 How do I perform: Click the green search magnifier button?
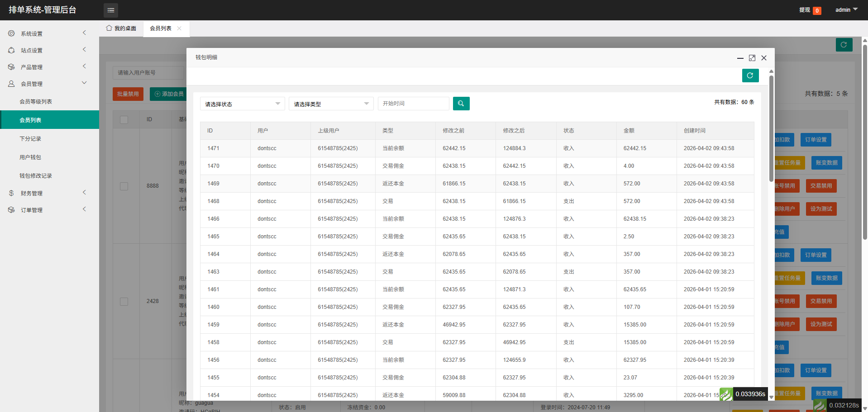pyautogui.click(x=461, y=104)
